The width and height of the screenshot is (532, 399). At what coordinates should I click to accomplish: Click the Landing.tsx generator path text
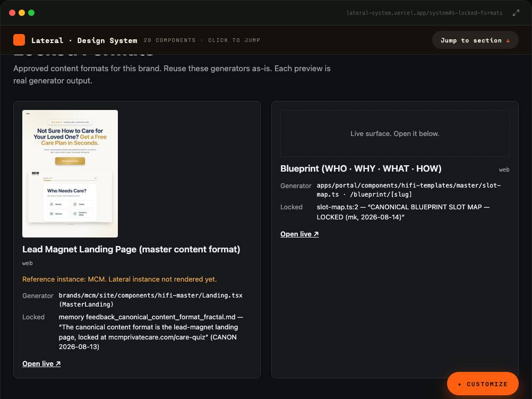(x=151, y=300)
